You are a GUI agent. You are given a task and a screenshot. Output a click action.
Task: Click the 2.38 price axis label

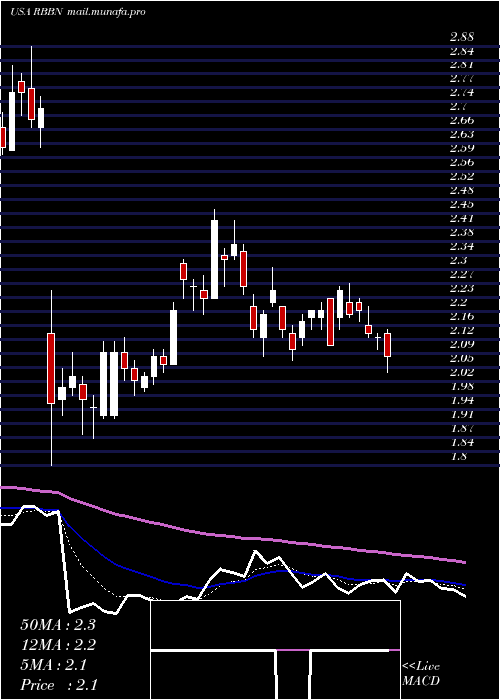click(462, 232)
